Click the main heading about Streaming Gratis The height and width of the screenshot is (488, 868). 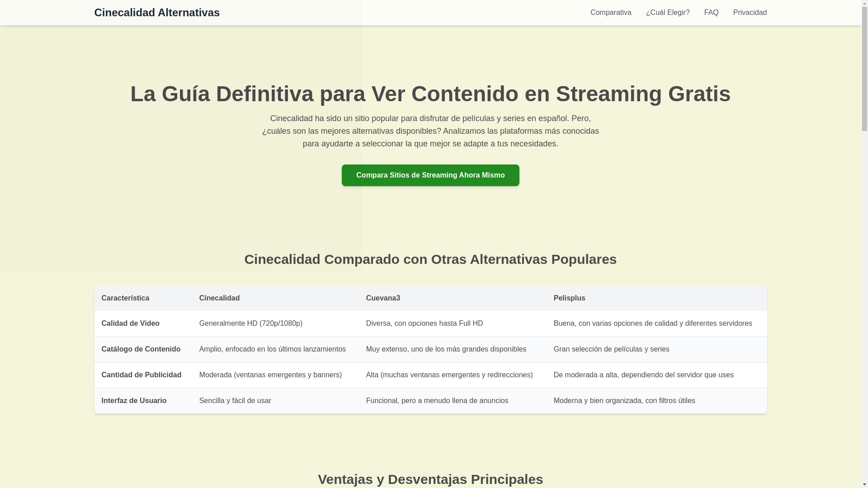coord(430,94)
